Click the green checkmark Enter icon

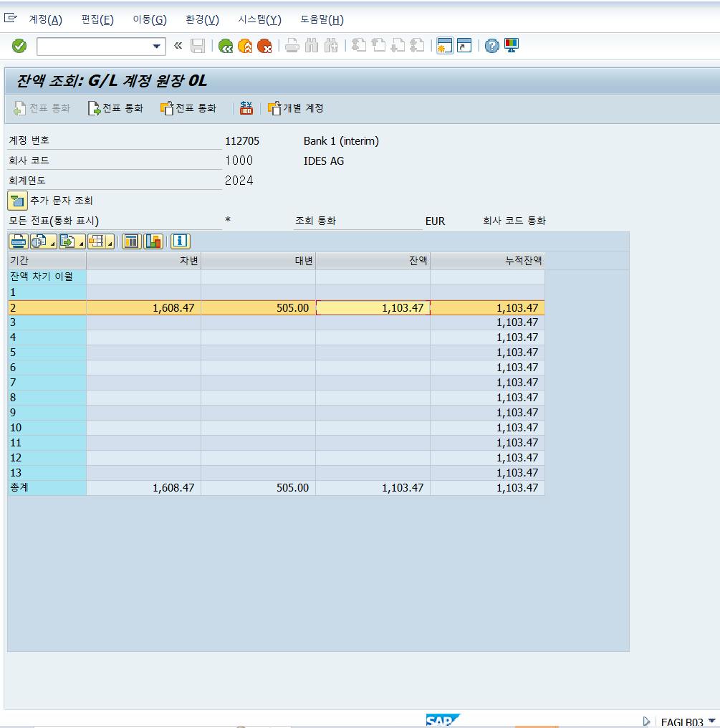pos(19,46)
